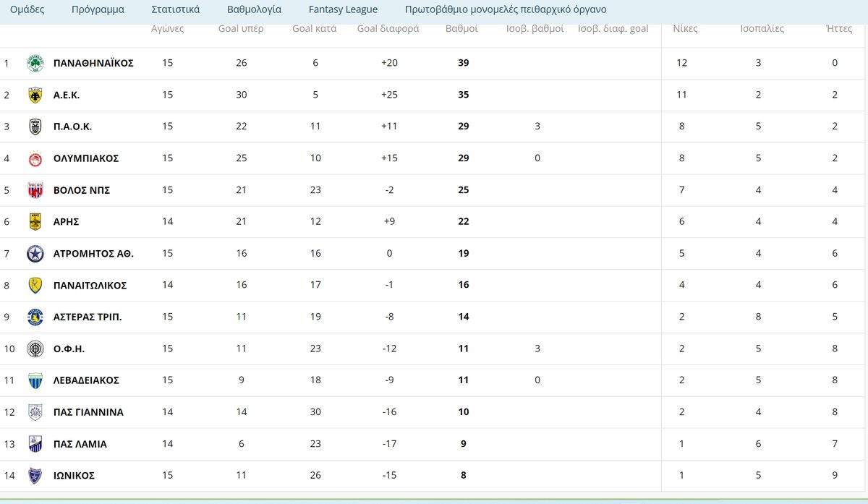Sort by the Βαθμοί column header
Image resolution: width=868 pixels, height=504 pixels.
(x=461, y=29)
